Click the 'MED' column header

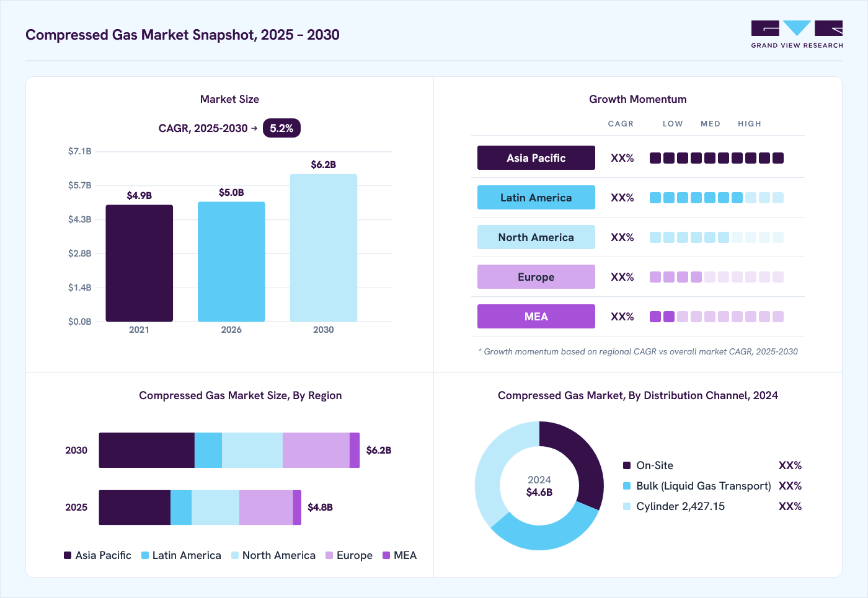[x=711, y=124]
